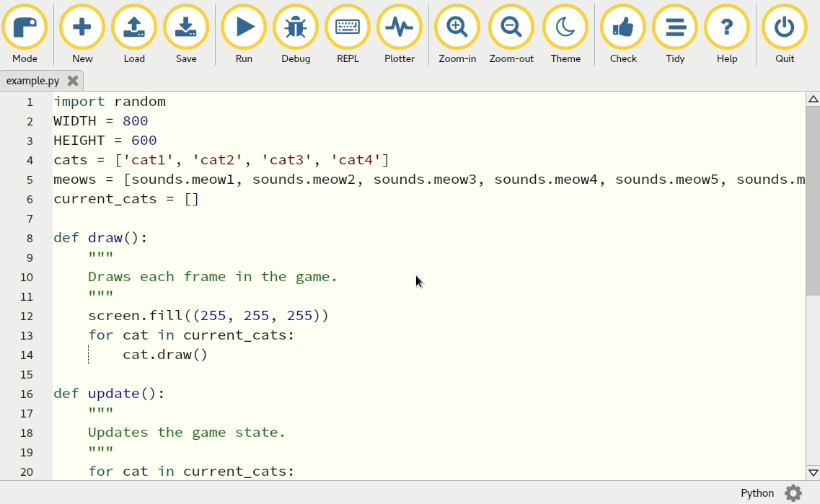This screenshot has height=504, width=820.
Task: Click line number 7 in gutter
Action: (x=30, y=219)
